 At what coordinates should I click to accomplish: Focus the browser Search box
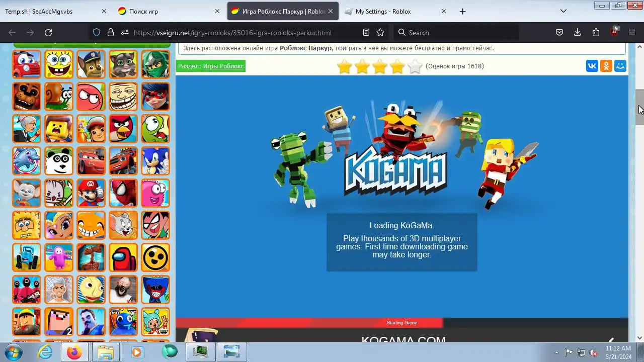(x=455, y=33)
